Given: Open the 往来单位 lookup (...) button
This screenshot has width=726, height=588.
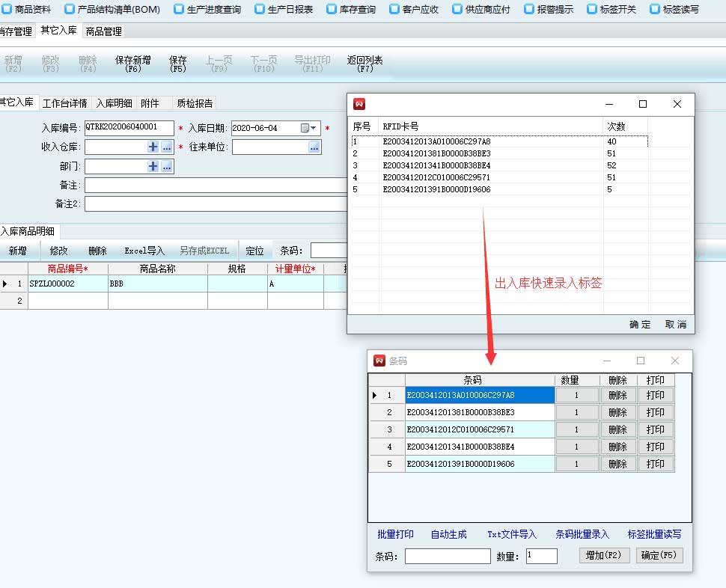Looking at the screenshot, I should click(x=314, y=147).
